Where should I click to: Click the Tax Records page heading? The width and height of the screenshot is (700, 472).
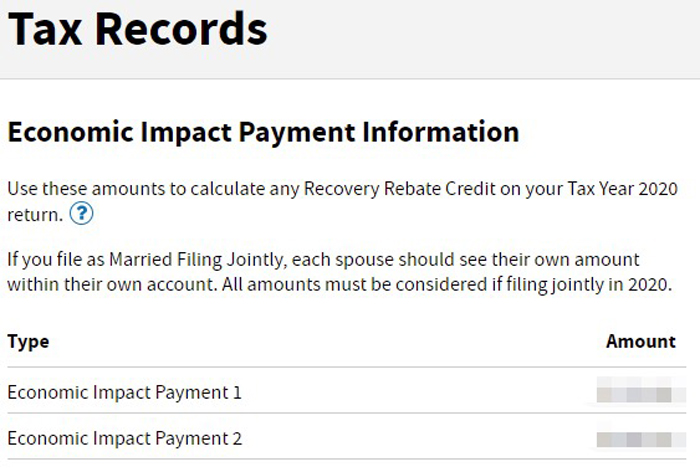[138, 29]
